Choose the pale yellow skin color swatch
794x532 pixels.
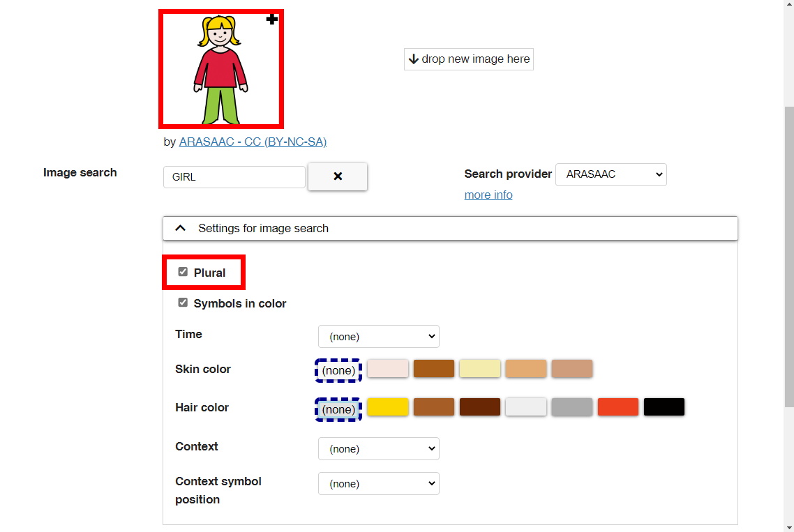tap(480, 369)
